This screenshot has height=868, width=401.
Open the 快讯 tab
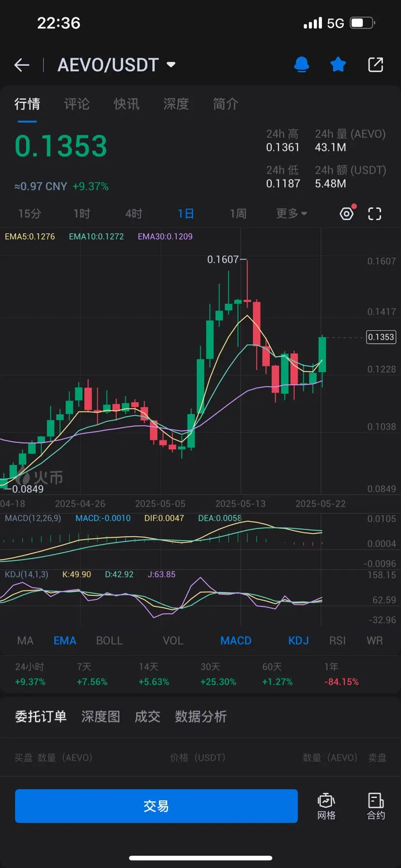point(126,104)
